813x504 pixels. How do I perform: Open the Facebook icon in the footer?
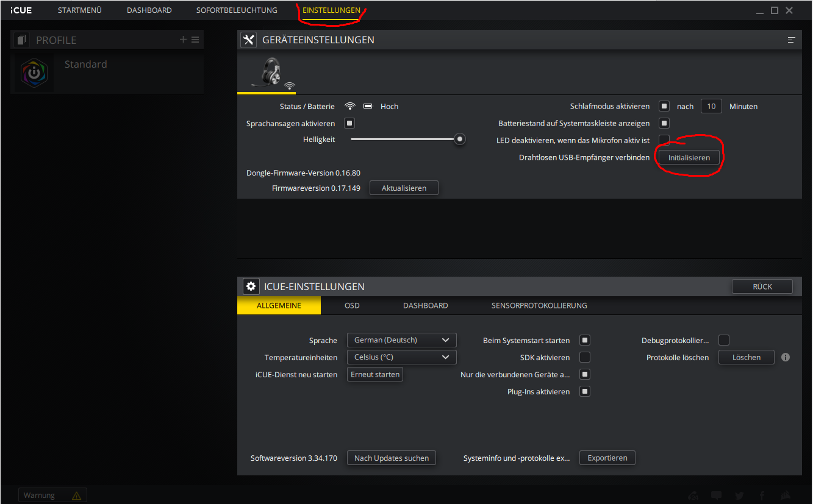click(x=762, y=495)
